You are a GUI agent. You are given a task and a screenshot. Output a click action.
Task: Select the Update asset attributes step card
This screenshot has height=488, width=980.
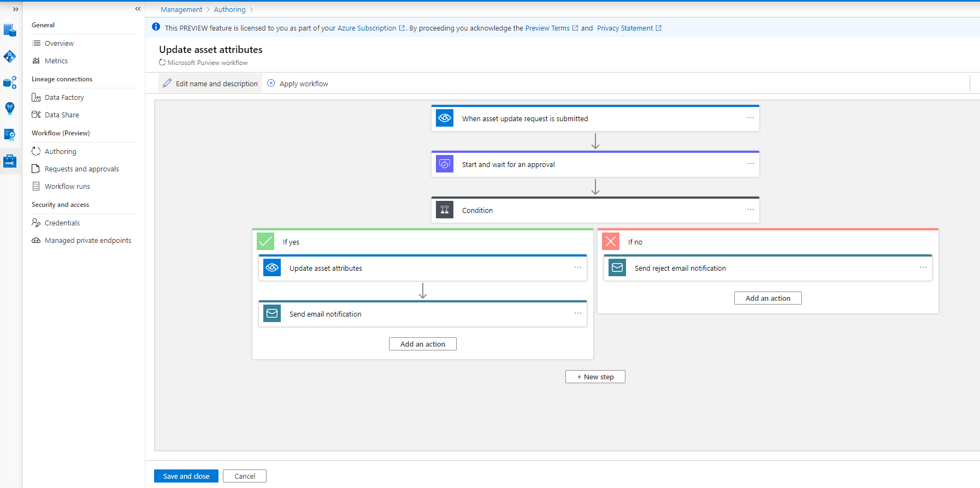tap(423, 267)
